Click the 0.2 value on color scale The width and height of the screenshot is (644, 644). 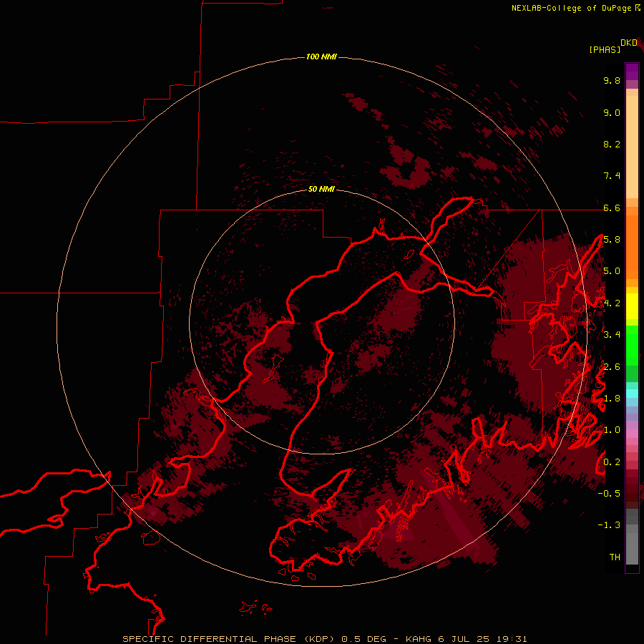pos(612,462)
